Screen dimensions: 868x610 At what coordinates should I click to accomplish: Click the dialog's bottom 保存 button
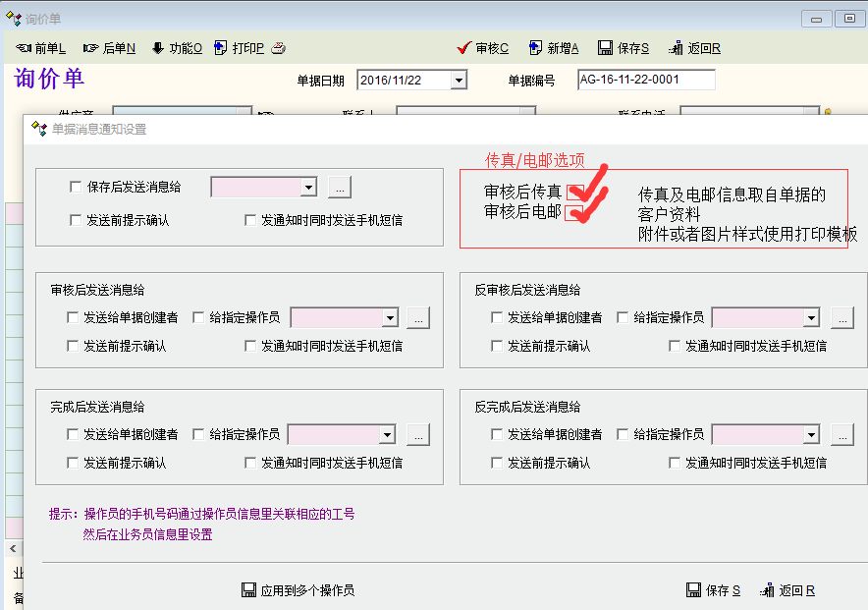713,590
